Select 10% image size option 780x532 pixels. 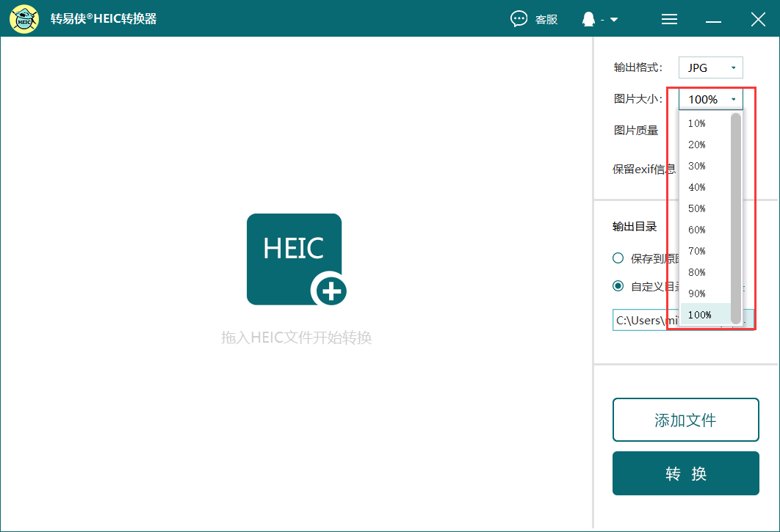point(705,123)
